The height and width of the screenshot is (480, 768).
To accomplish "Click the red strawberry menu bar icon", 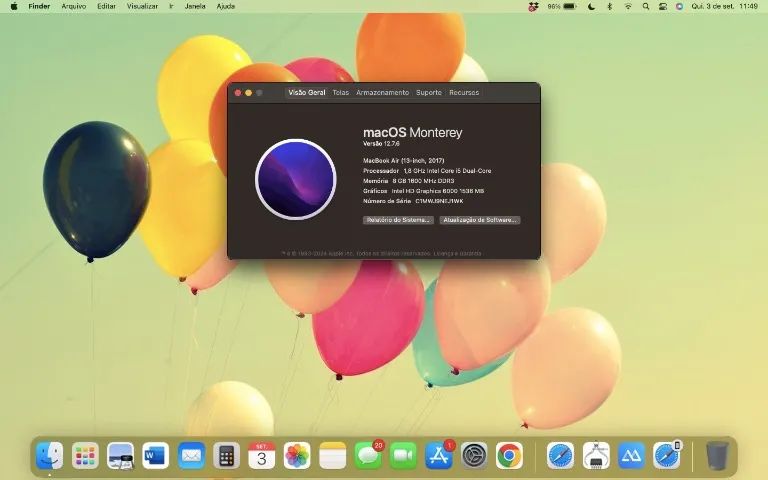I will [533, 6].
